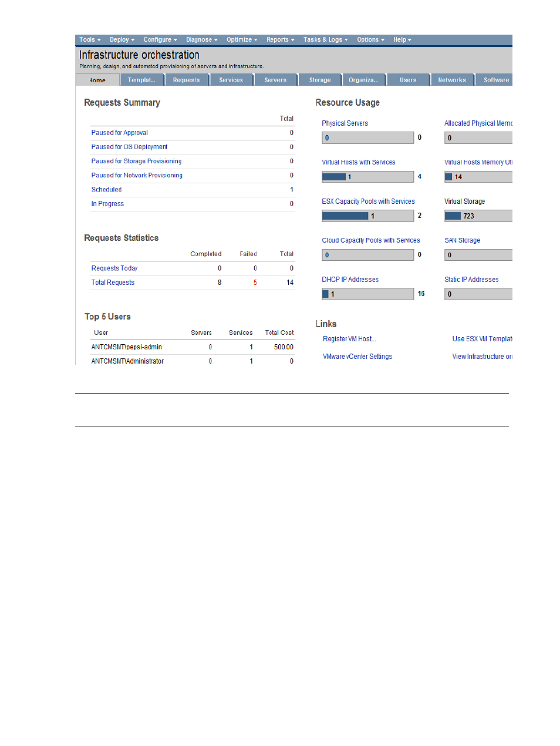
Task: Switch to the Software tab
Action: click(494, 80)
